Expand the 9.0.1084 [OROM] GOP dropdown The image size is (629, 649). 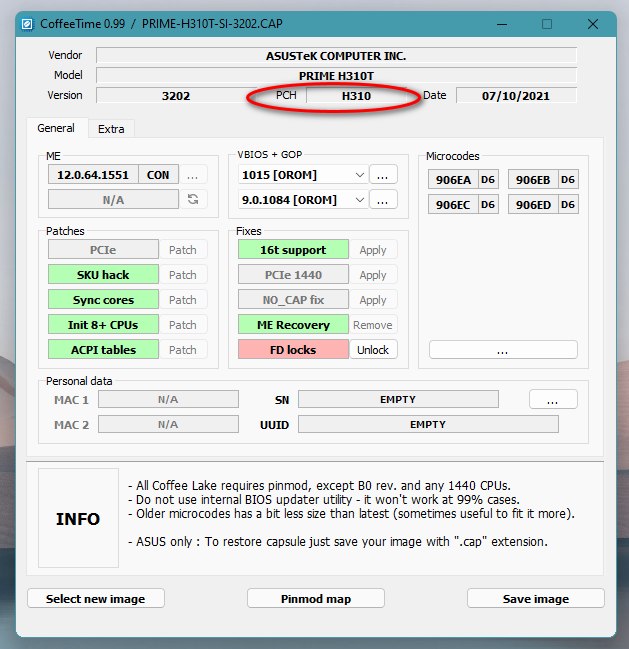360,200
